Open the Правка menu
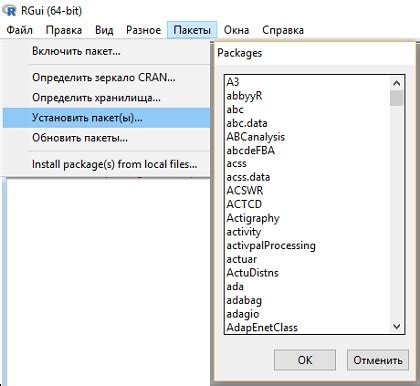420x386 pixels. click(64, 30)
